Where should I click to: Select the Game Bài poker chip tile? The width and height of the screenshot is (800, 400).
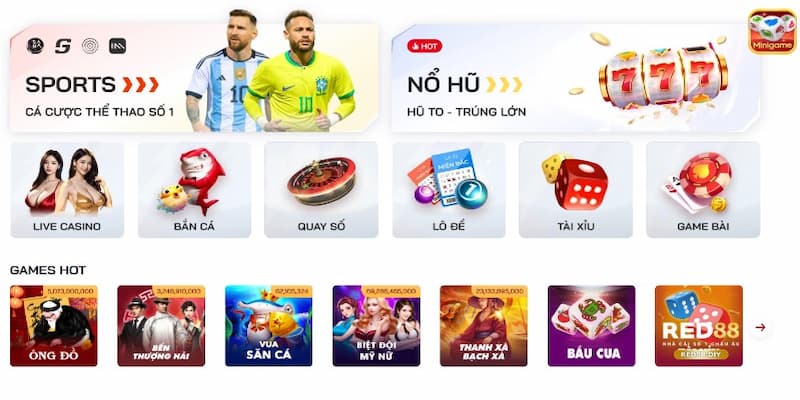click(703, 190)
